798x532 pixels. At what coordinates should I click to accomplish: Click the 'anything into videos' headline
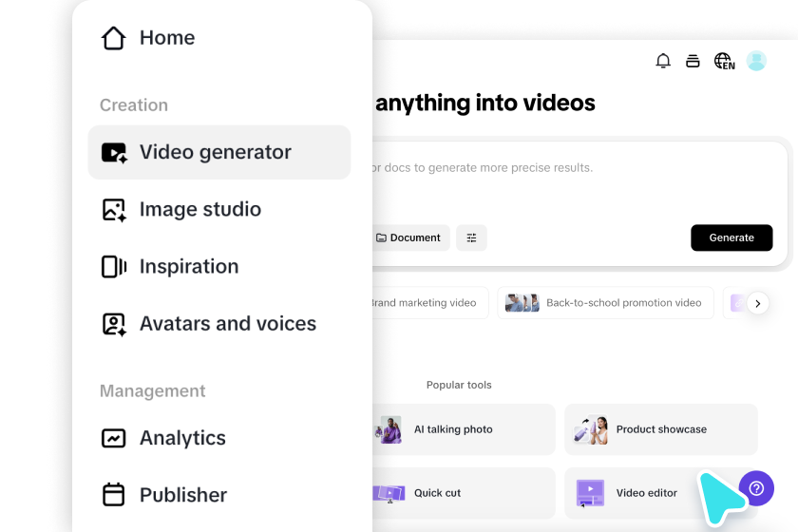tap(485, 104)
